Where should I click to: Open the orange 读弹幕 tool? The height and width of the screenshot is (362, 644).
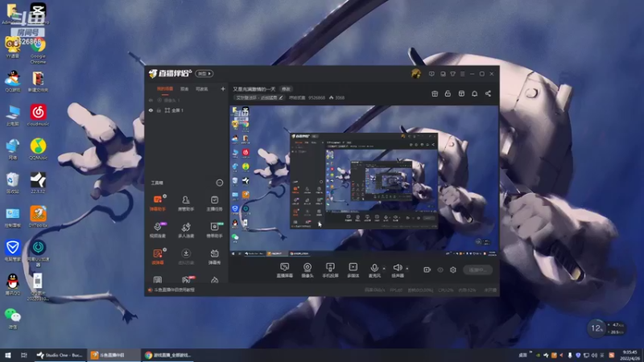(x=158, y=257)
